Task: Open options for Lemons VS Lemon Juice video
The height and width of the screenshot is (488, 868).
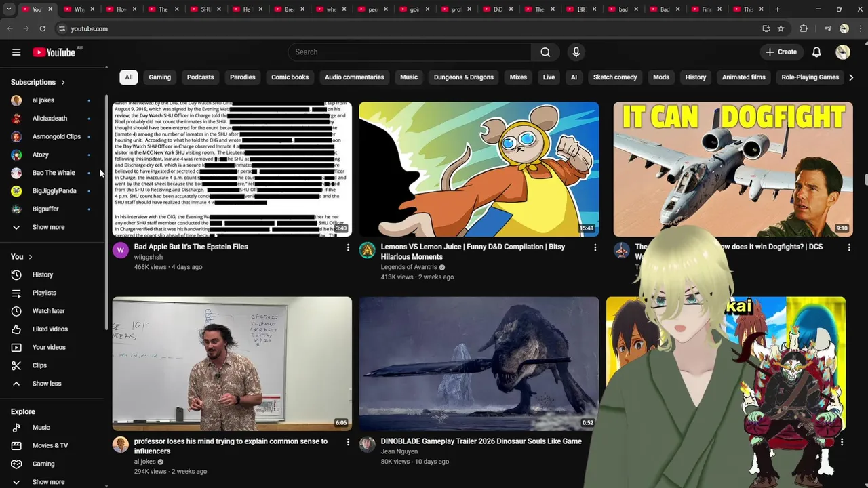Action: [x=595, y=248]
